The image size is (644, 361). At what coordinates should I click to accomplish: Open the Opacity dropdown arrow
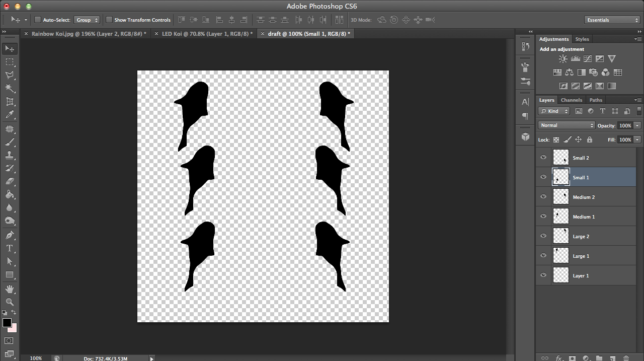coord(637,125)
